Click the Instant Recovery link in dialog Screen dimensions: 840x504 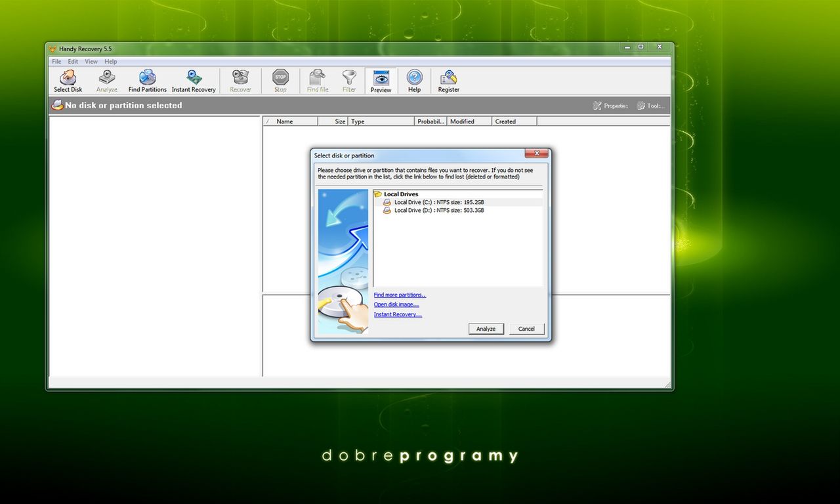pos(398,314)
